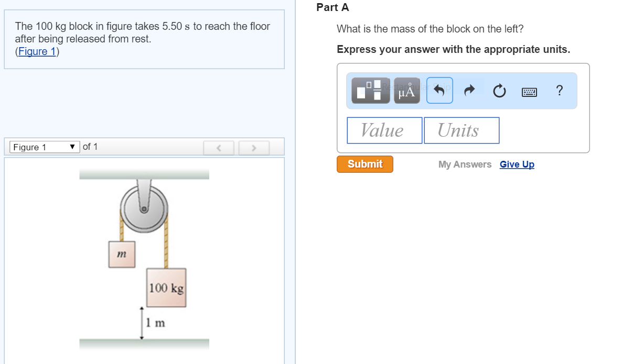Reset answer using circular arrow icon
This screenshot has height=364, width=622.
pos(499,90)
